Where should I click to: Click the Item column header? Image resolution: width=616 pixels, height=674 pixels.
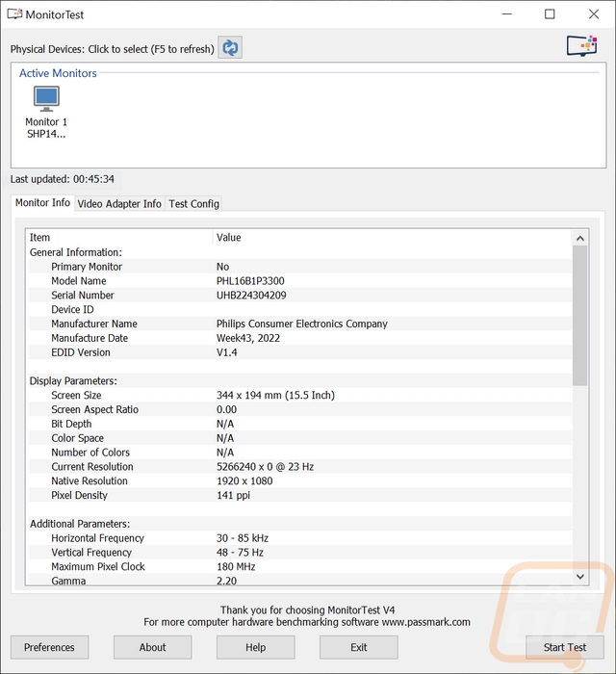pos(119,238)
